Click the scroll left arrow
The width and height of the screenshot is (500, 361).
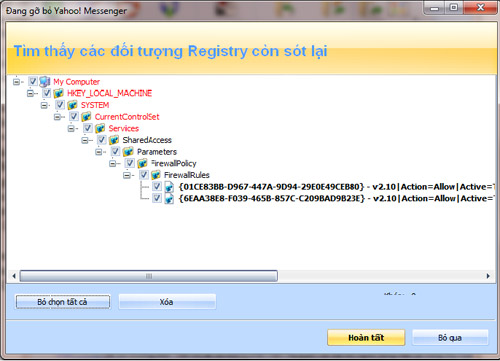pyautogui.click(x=14, y=276)
